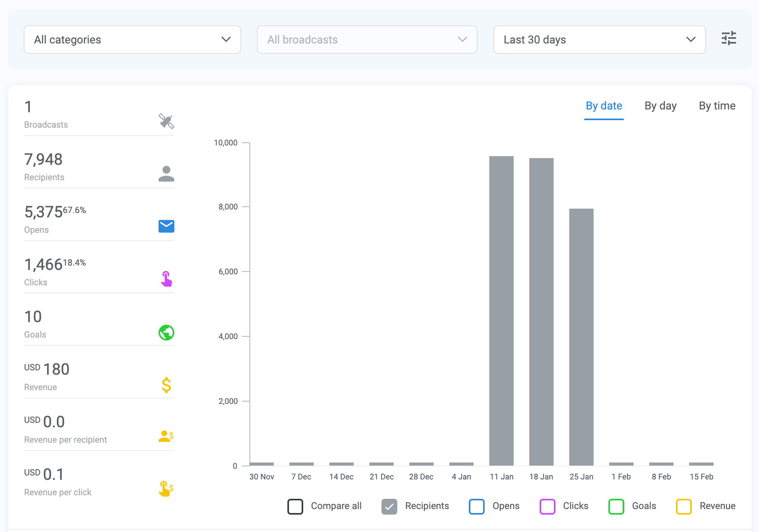Check the purple Clicks checkbox

[x=548, y=506]
